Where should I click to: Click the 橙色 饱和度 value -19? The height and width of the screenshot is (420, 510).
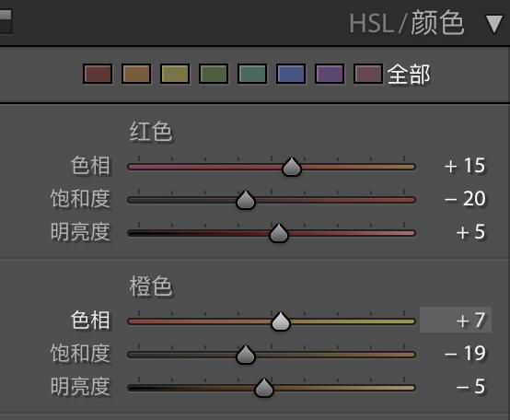click(x=465, y=354)
